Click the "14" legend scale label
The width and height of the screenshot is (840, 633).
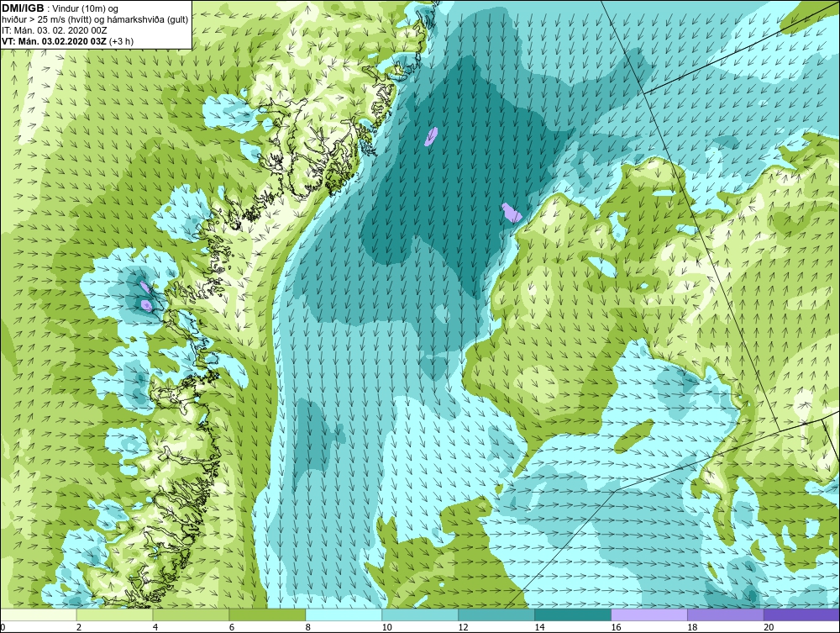pos(539,627)
